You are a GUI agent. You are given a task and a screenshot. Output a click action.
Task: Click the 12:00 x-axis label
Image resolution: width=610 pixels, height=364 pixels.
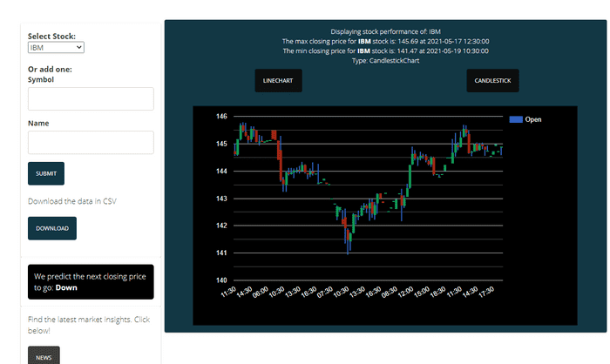pos(405,292)
